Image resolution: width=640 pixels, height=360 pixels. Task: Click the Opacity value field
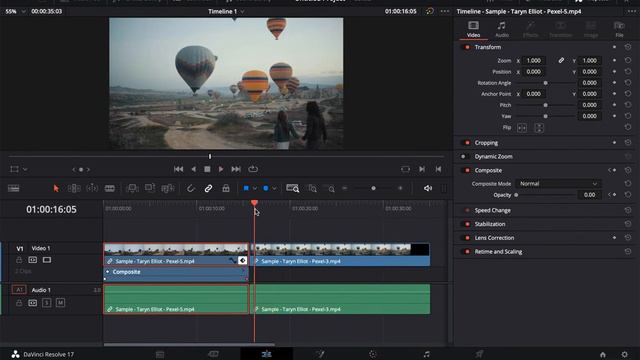point(589,195)
